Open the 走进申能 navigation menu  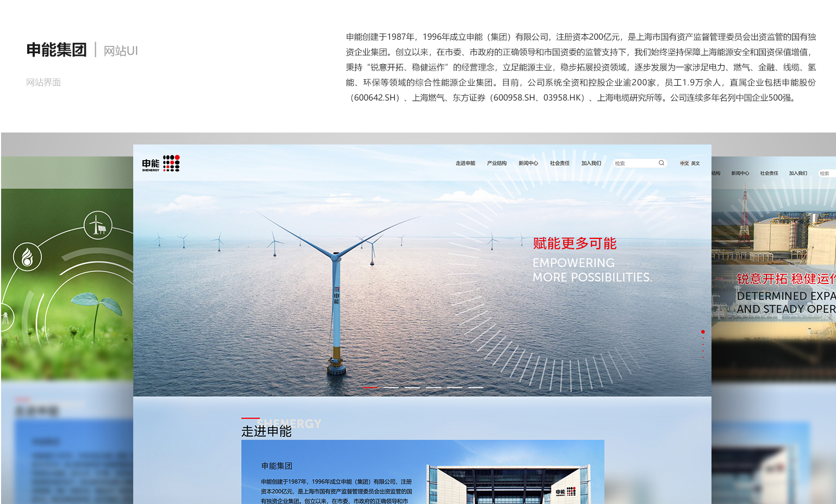[x=465, y=163]
